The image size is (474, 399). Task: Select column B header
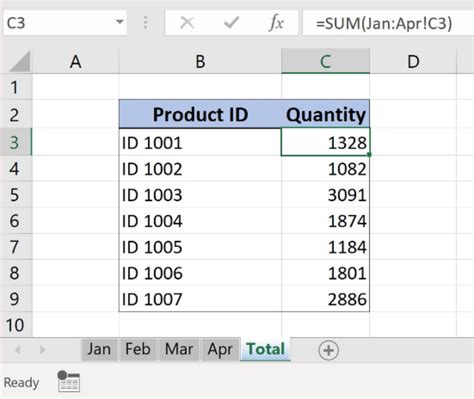(x=200, y=61)
